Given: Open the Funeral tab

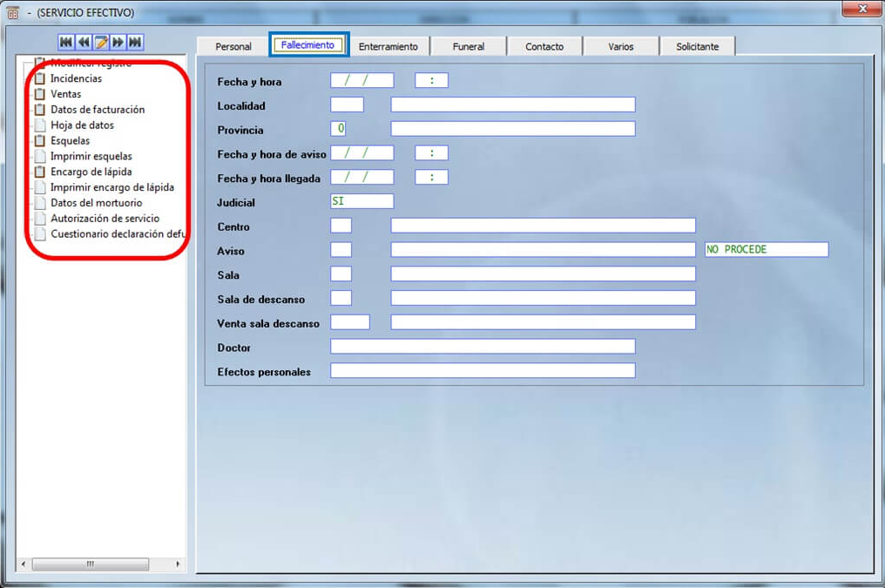Looking at the screenshot, I should [469, 47].
